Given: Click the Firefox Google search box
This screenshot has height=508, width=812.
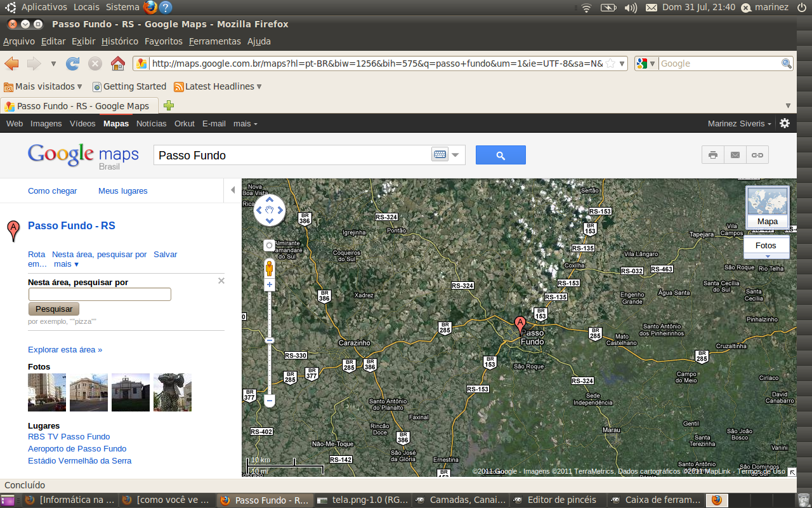Looking at the screenshot, I should coord(719,63).
